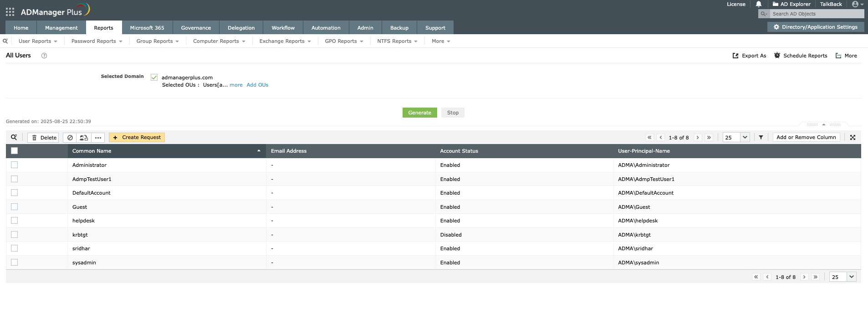The image size is (868, 330).
Task: Expand the GPO Reports dropdown
Action: coord(344,41)
